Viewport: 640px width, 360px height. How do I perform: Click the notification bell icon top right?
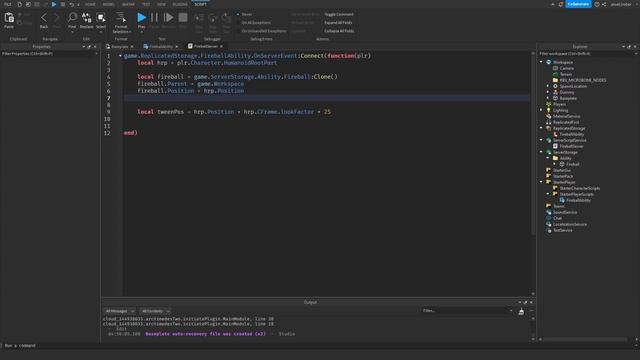coord(561,4)
